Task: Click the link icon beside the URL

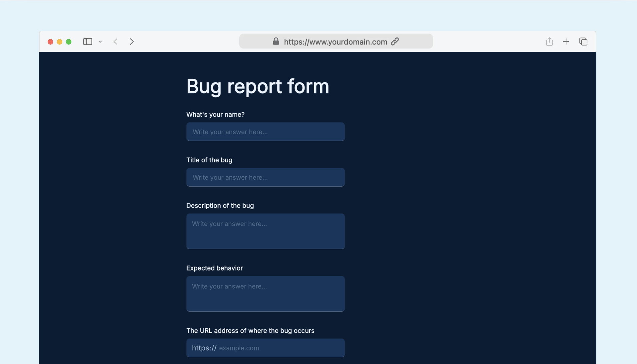Action: coord(395,41)
